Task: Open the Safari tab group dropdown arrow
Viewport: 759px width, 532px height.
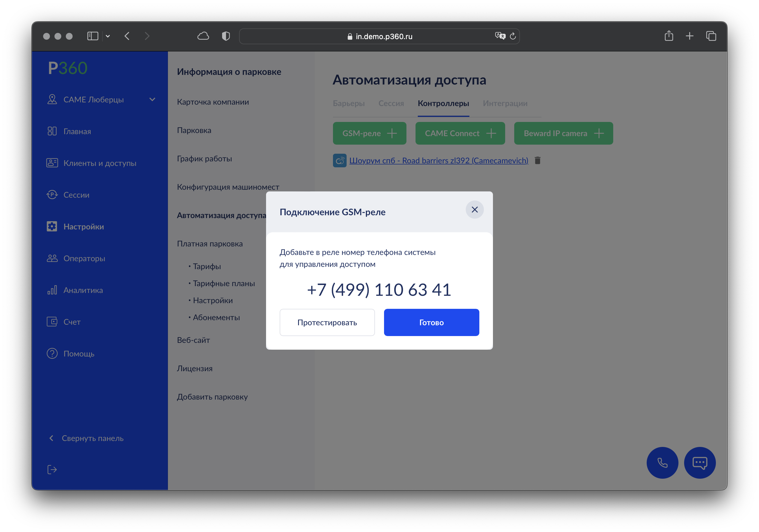Action: pyautogui.click(x=108, y=36)
